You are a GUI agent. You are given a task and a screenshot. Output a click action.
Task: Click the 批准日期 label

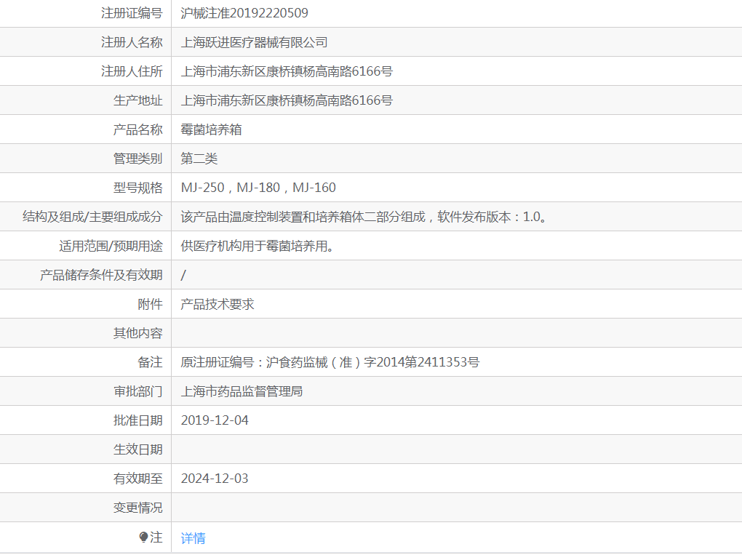point(137,420)
